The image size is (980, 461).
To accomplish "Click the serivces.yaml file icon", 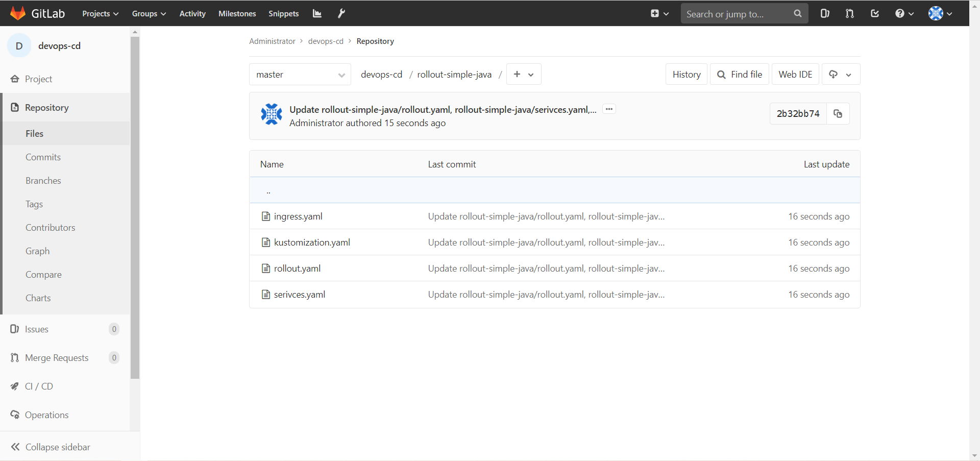I will coord(266,295).
